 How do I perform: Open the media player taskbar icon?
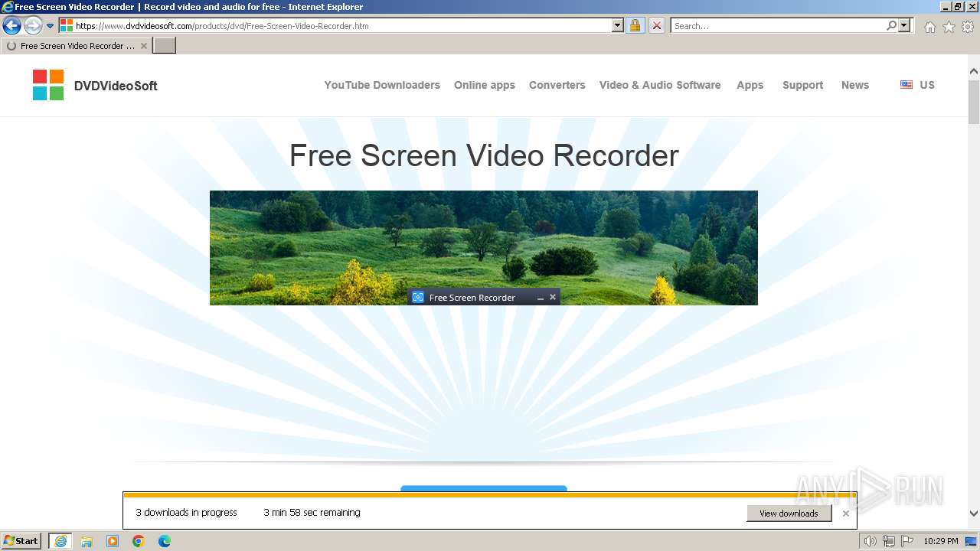[x=113, y=541]
